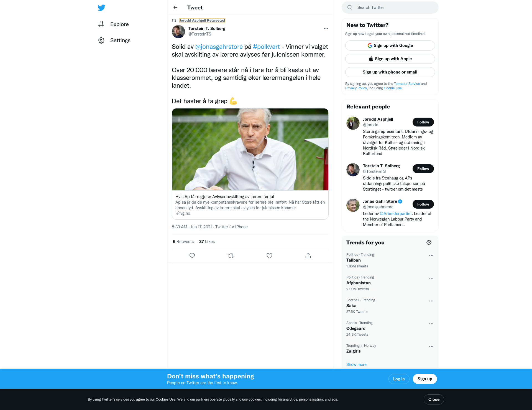The image size is (532, 410).
Task: Click the Twitter bird logo
Action: point(101,8)
